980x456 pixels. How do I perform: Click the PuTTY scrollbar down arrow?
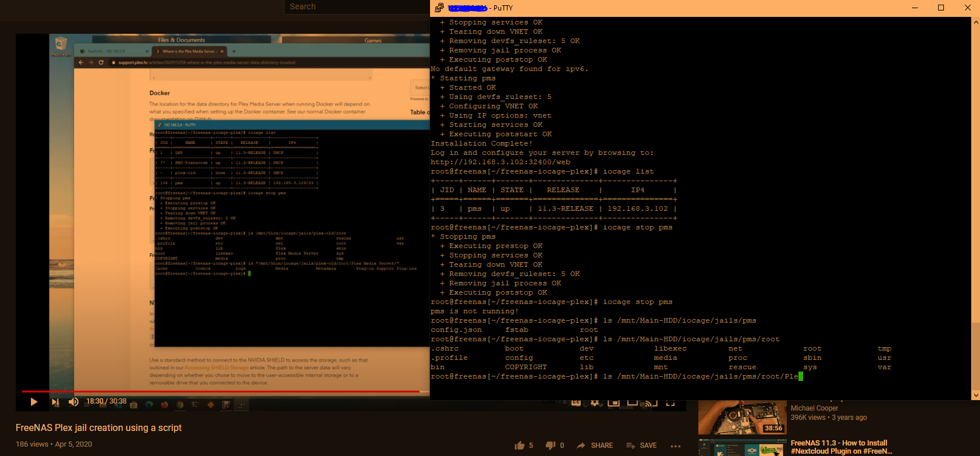coord(975,395)
